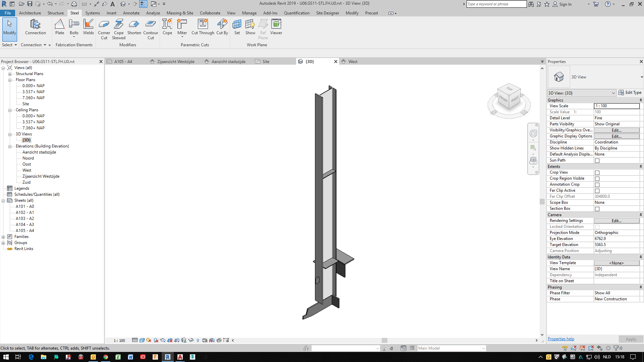Screen dimensions: 644x362
Task: Click the Apply button in Properties
Action: pyautogui.click(x=631, y=339)
